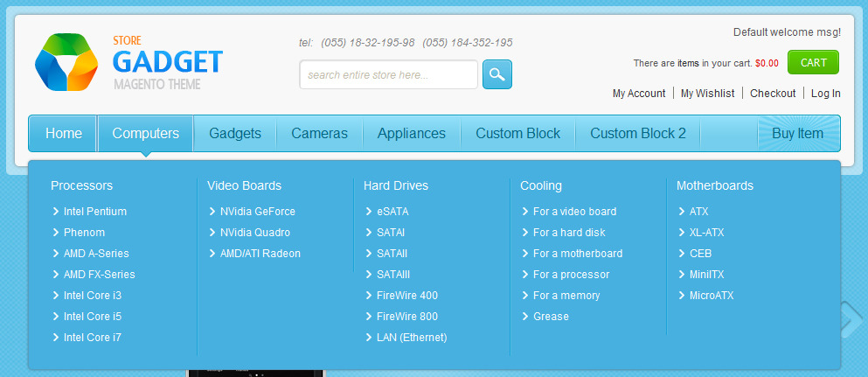Screen dimensions: 868x377
Task: Click the search entire store field
Action: pyautogui.click(x=389, y=74)
